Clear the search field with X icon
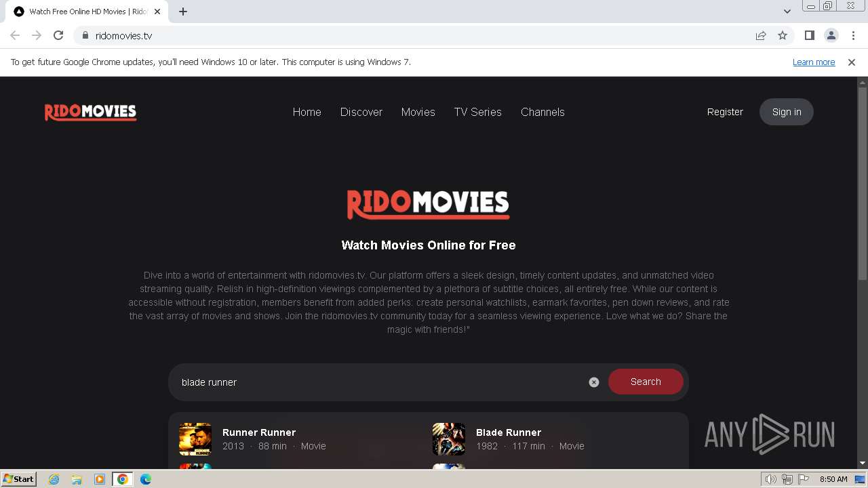Screen dimensions: 868x488 594,382
